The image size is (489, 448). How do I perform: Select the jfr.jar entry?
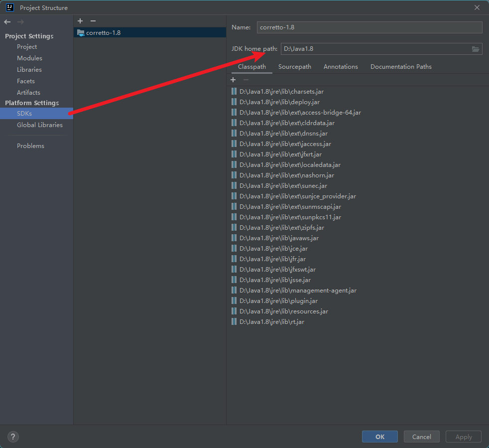click(272, 259)
